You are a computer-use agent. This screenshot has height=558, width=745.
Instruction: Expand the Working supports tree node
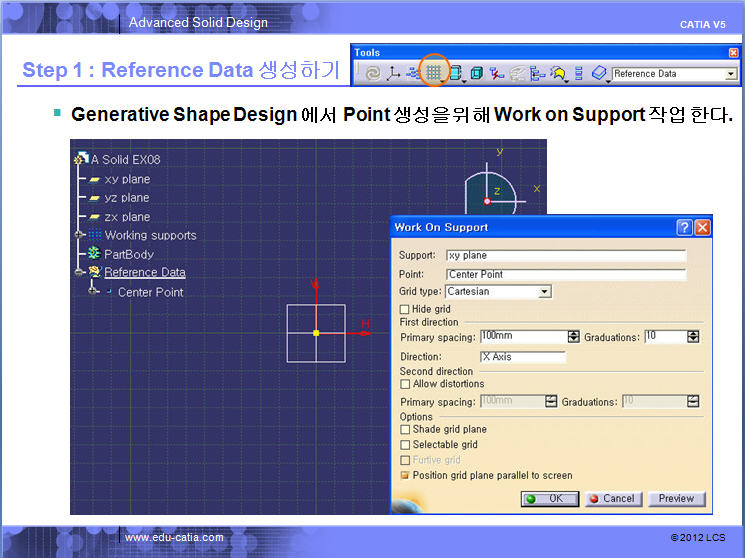(80, 235)
